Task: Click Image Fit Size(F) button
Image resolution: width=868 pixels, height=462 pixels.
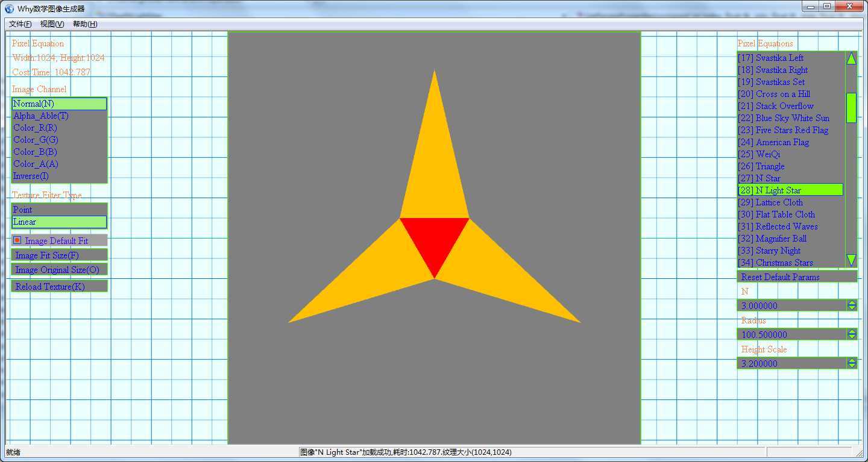Action: (x=59, y=255)
